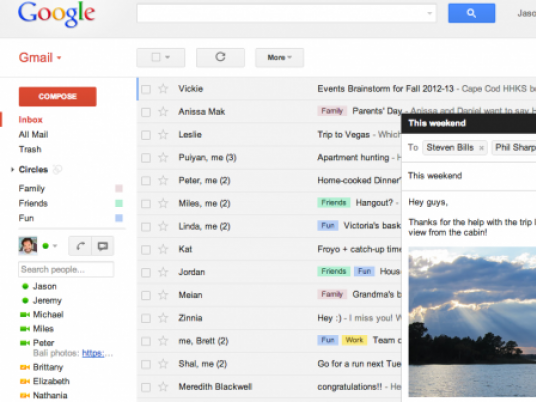Image resolution: width=536 pixels, height=402 pixels.
Task: Click Brittany's orange video camera icon
Action: pyautogui.click(x=25, y=367)
